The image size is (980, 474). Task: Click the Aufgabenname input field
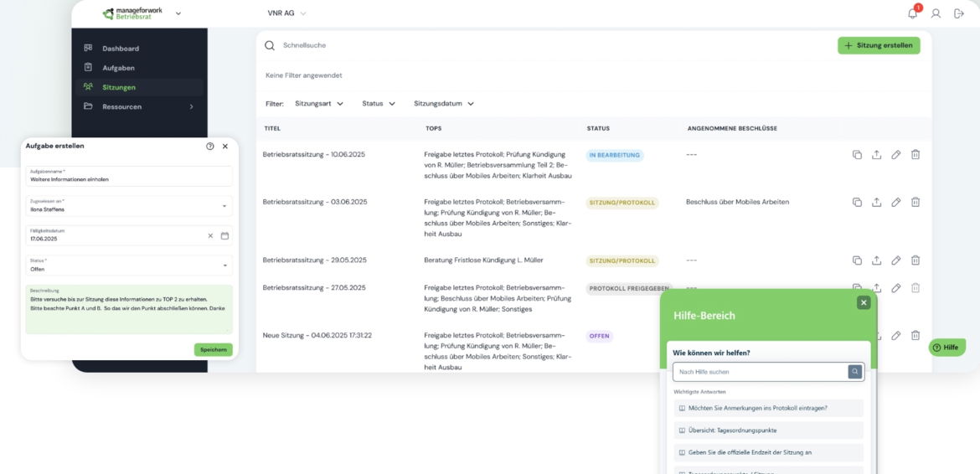click(129, 176)
